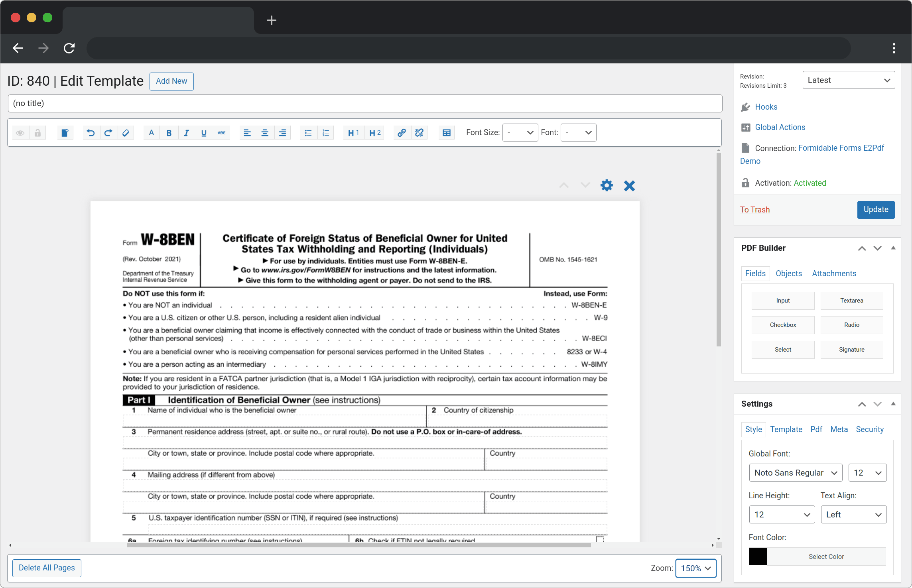Open the Revision Latest dropdown
This screenshot has width=912, height=588.
coord(848,80)
